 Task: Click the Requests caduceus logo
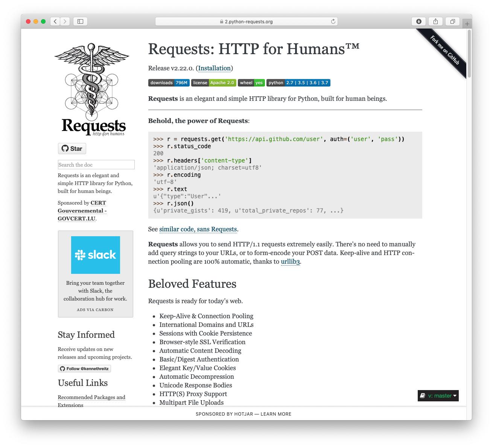(92, 90)
